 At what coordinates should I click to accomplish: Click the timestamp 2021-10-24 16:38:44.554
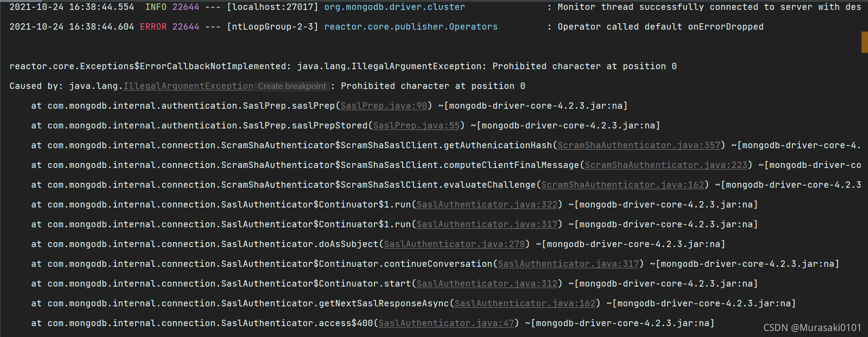point(72,7)
